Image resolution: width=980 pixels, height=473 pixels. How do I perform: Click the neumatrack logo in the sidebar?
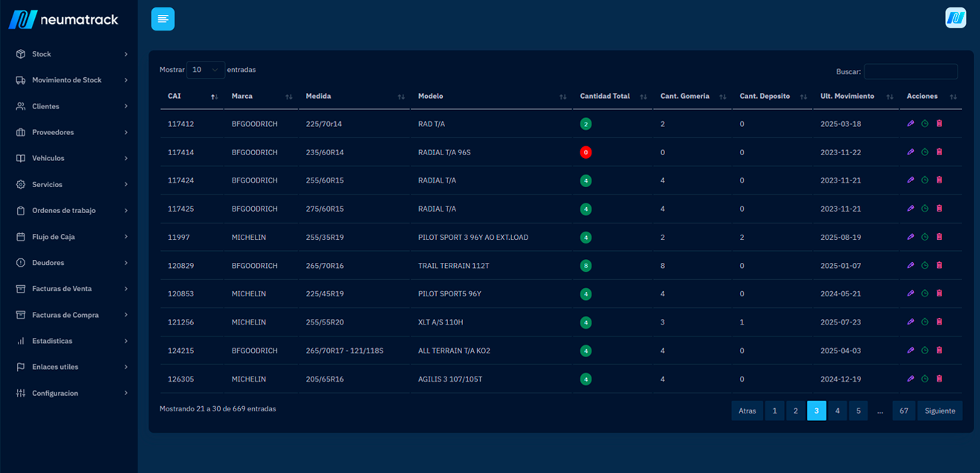tap(64, 19)
